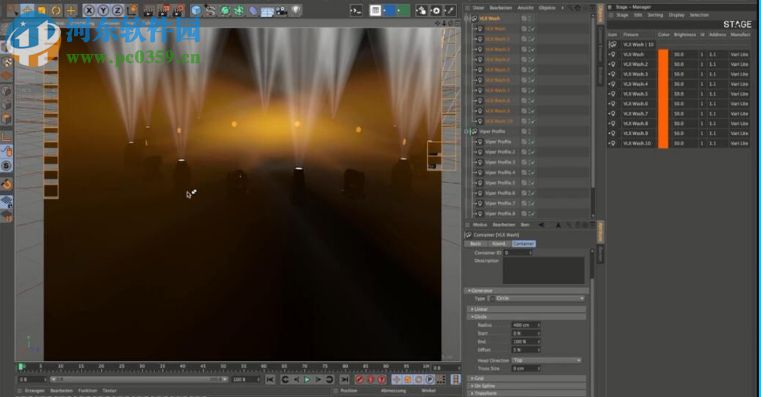761x397 pixels.
Task: Open the Ansicht menu in Object Manager
Action: coord(525,8)
